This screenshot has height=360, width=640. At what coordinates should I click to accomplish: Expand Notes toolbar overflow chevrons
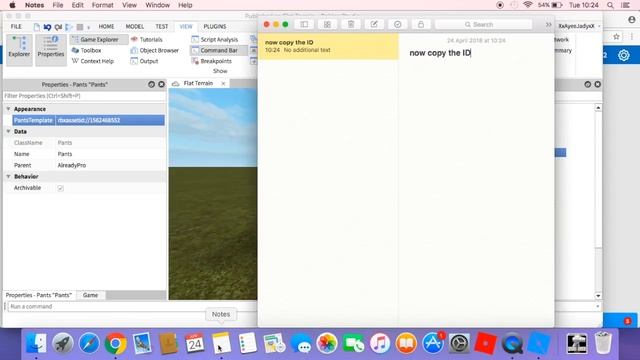548,25
